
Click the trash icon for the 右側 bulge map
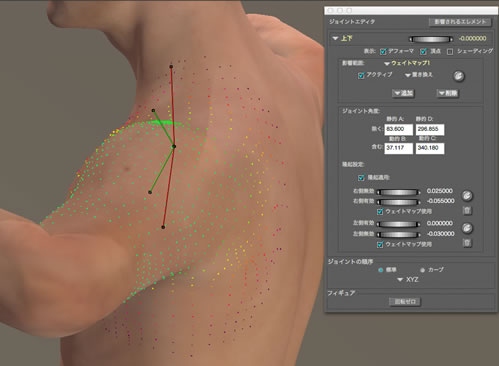click(x=467, y=211)
